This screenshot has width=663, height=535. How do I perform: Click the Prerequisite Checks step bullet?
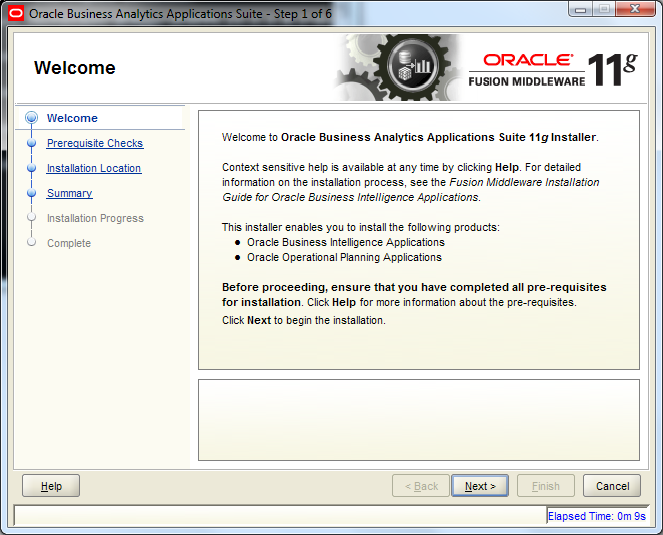coord(31,143)
